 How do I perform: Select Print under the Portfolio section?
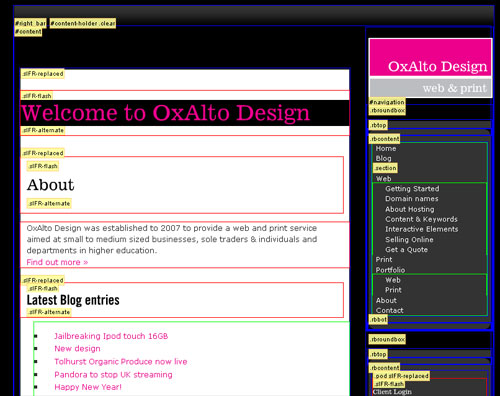pyautogui.click(x=393, y=290)
